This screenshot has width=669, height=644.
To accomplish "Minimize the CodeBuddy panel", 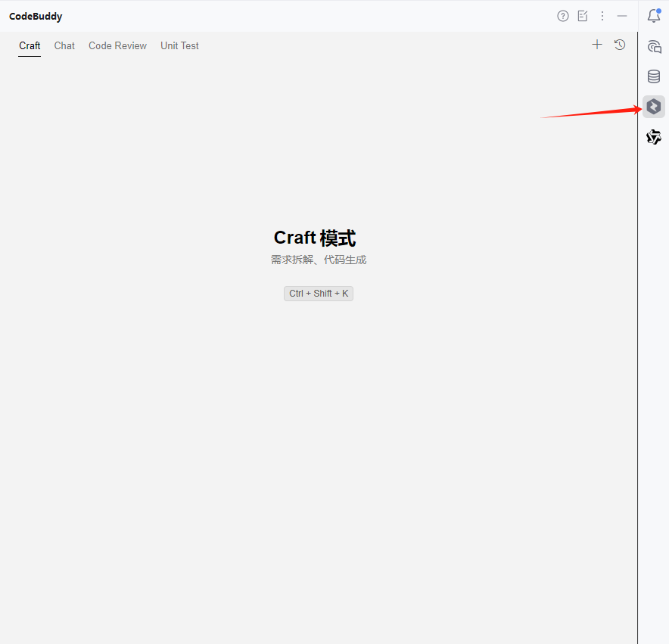I will click(x=622, y=16).
